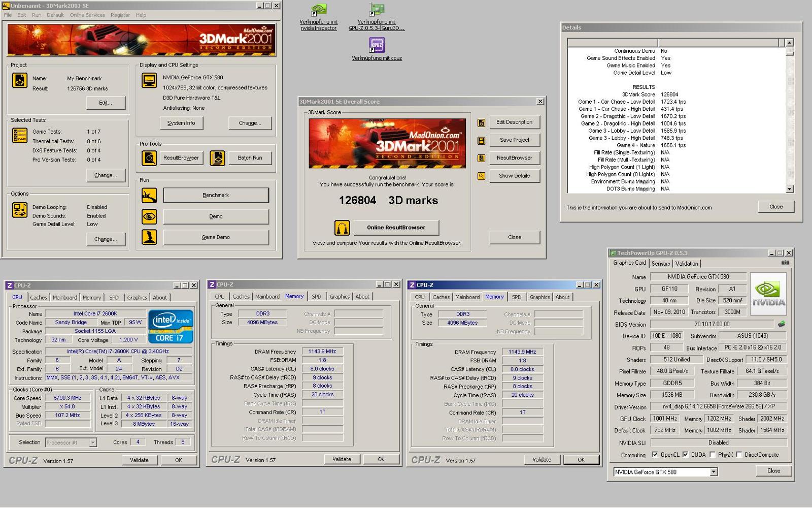The image size is (812, 508).
Task: Click the Save Project floppy icon
Action: pyautogui.click(x=481, y=140)
